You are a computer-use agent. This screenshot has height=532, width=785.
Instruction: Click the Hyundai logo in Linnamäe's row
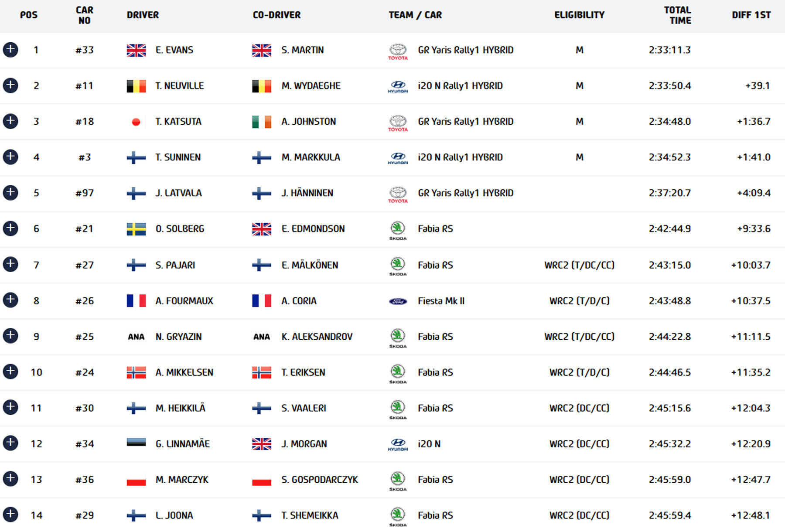(398, 444)
